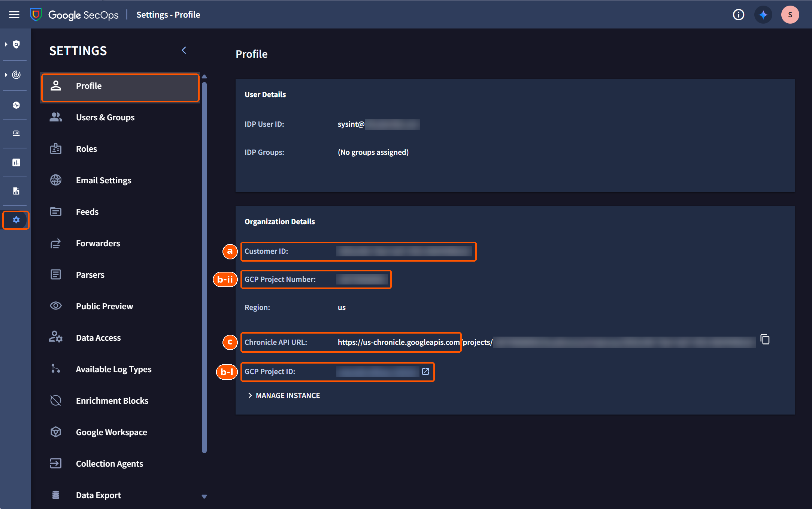Click the Data Access user-gear icon

coord(56,337)
